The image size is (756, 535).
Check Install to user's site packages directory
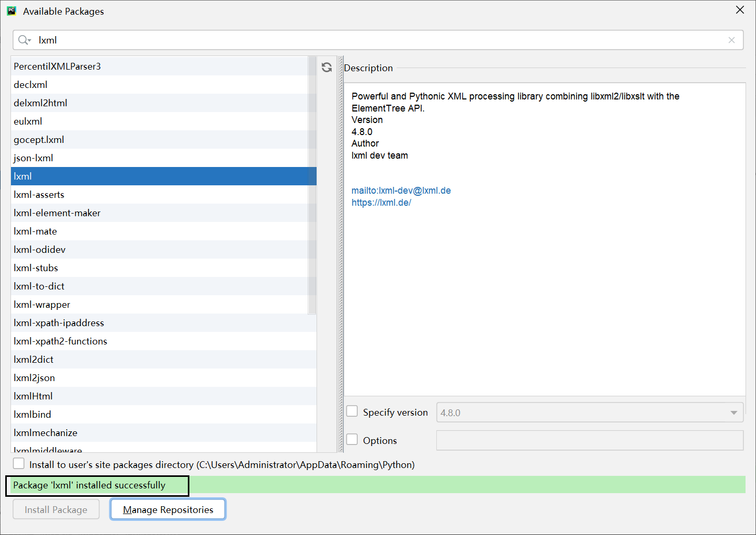(19, 464)
